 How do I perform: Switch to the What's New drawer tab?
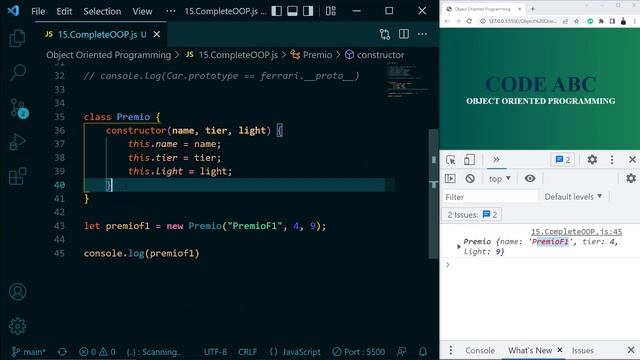[530, 350]
